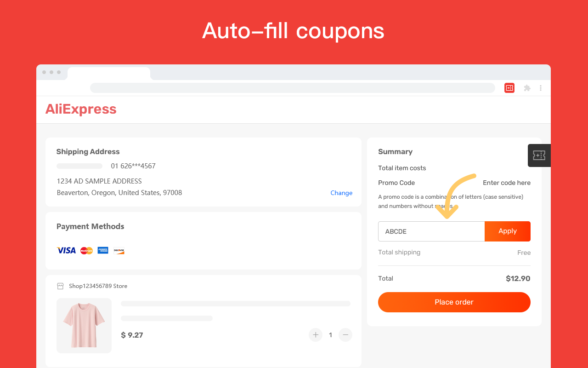Open the browser three-dot menu

click(x=541, y=88)
